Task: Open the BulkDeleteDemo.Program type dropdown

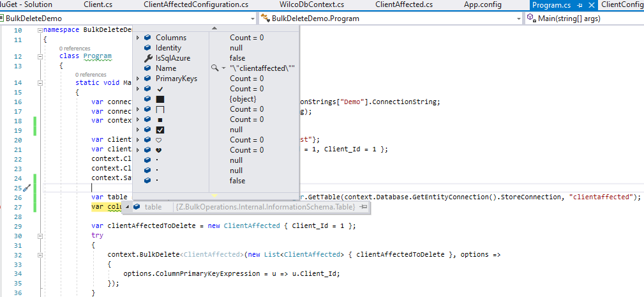Action: pos(519,19)
